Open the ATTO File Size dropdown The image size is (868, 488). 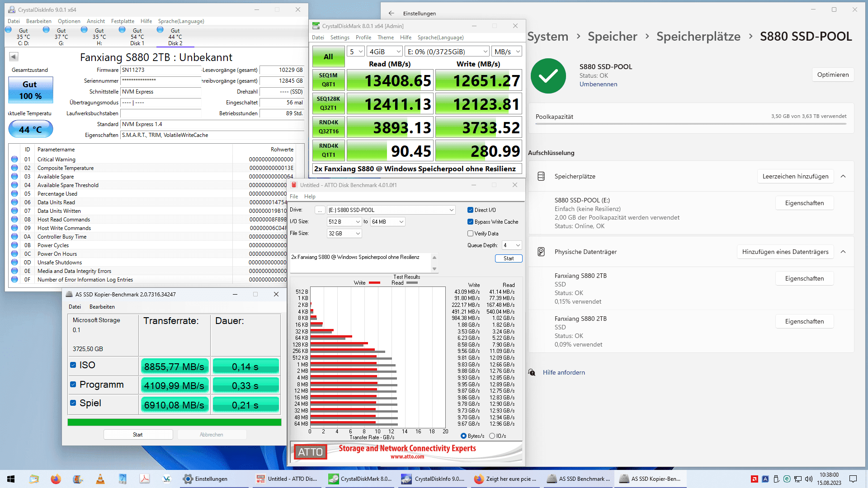pyautogui.click(x=344, y=234)
